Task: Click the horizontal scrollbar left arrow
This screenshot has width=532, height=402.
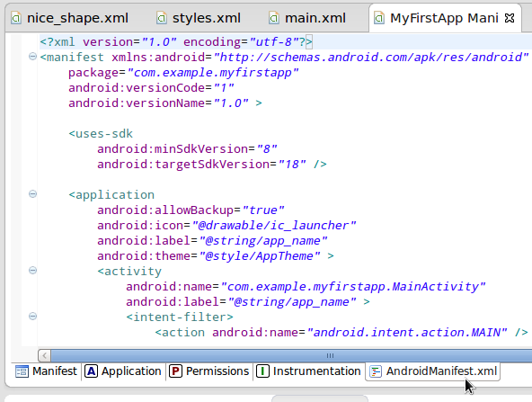Action: pyautogui.click(x=44, y=355)
